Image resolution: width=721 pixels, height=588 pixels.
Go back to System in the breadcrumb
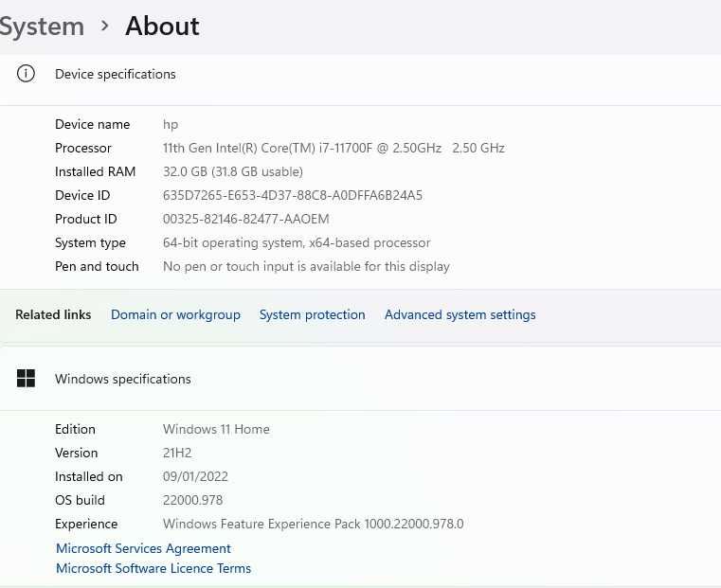42,26
